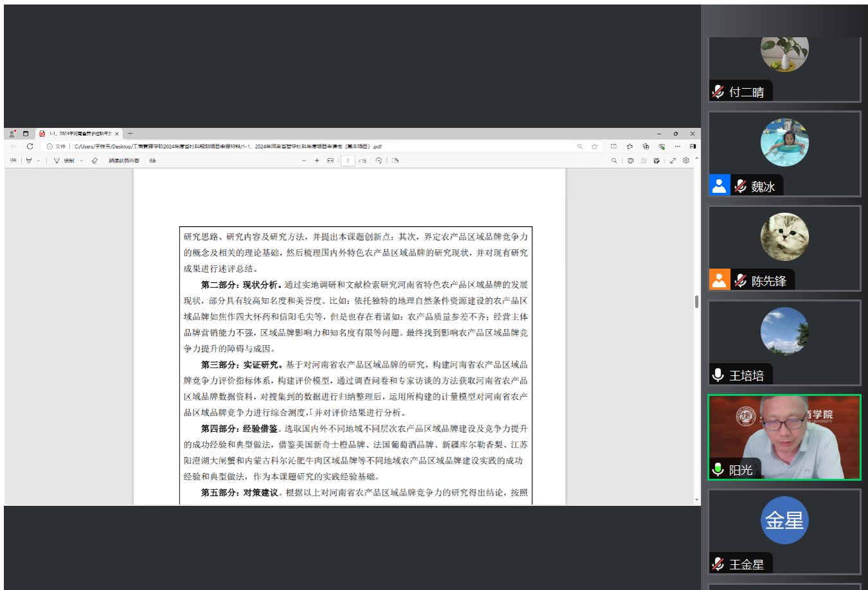Open a new browser tab

(130, 134)
